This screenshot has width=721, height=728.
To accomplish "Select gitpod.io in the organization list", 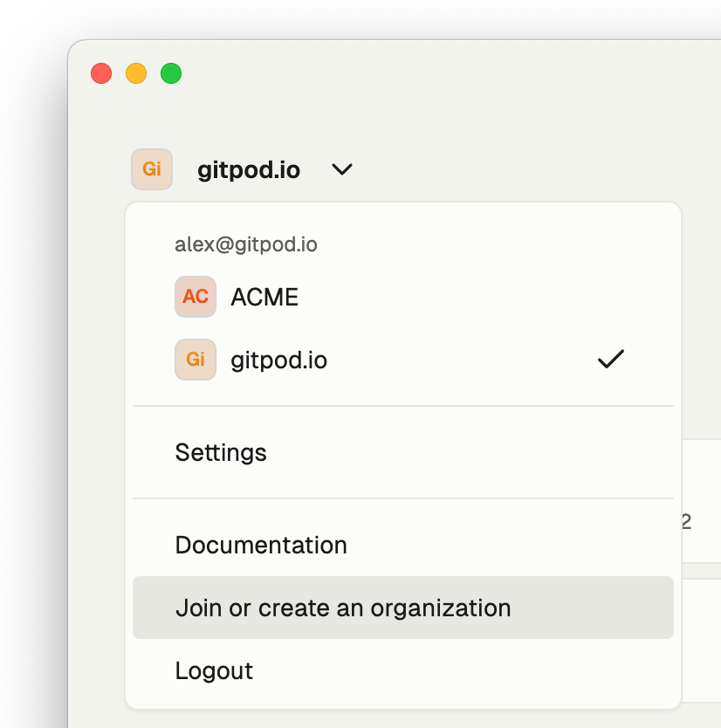I will 403,360.
